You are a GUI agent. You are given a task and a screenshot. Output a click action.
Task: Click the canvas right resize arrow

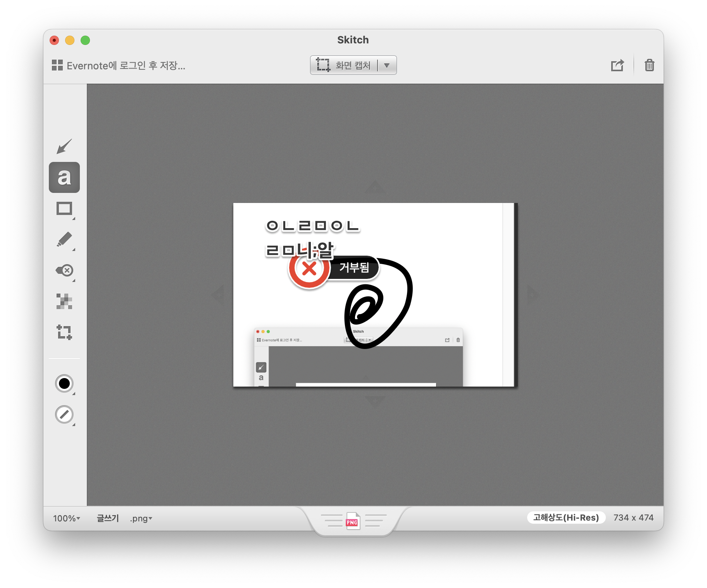(x=533, y=295)
